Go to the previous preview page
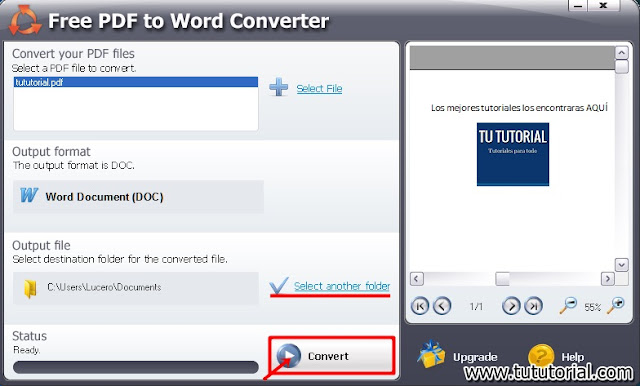The height and width of the screenshot is (386, 640). (442, 306)
